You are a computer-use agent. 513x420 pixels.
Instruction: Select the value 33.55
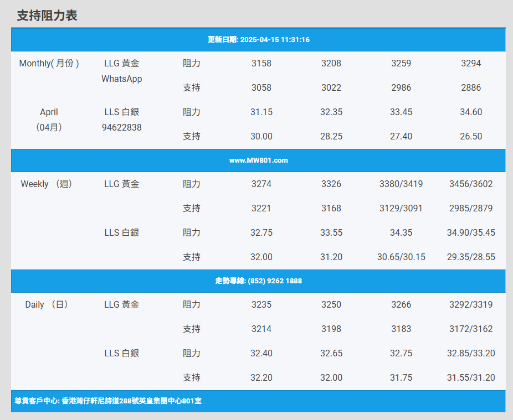click(331, 232)
